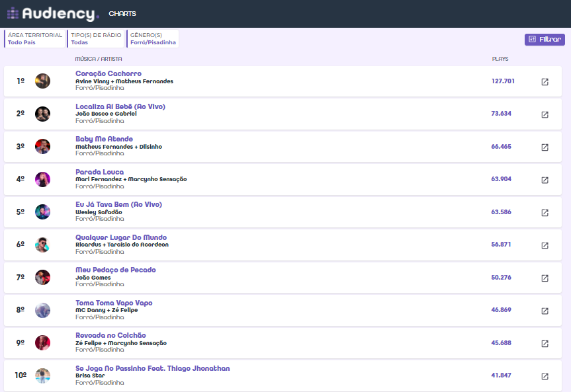Open external link for Se Joga No Passinho
Image resolution: width=571 pixels, height=392 pixels.
point(545,377)
